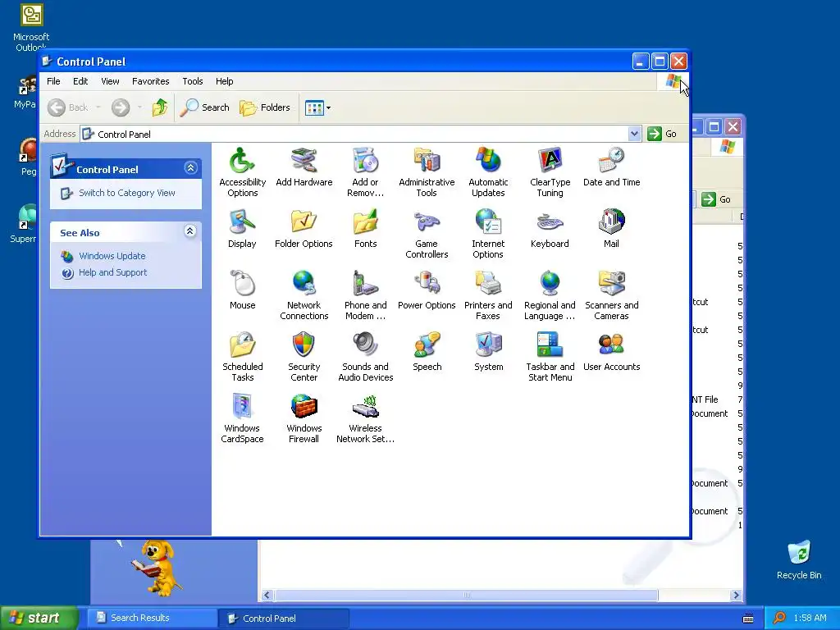This screenshot has height=630, width=840.
Task: Open Network Connections icon
Action: click(304, 283)
